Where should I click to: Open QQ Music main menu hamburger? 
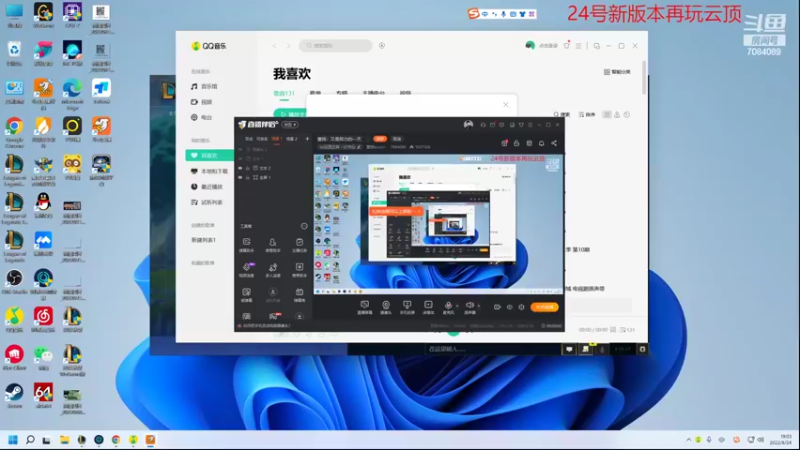click(x=578, y=45)
